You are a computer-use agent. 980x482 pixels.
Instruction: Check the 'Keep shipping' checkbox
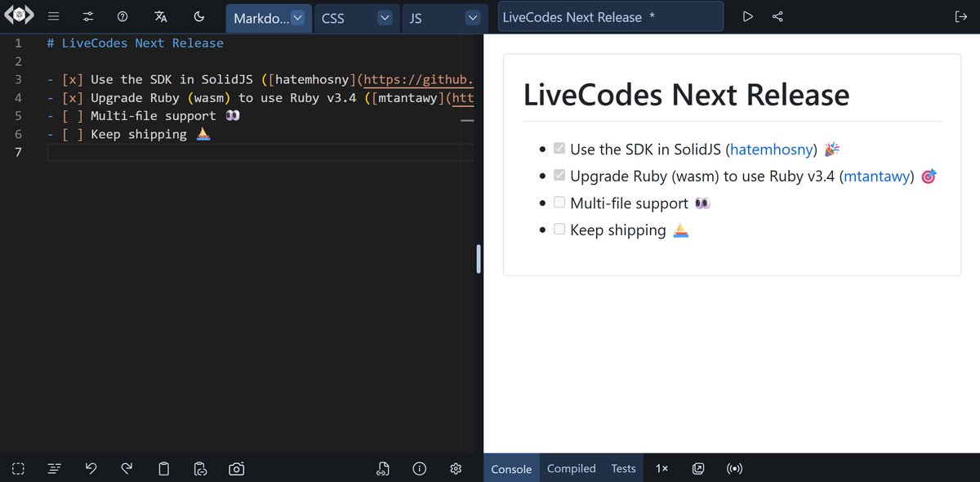(x=559, y=230)
